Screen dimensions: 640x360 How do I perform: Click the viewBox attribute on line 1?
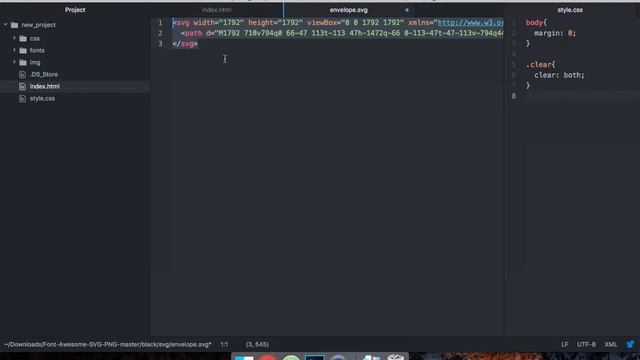322,23
